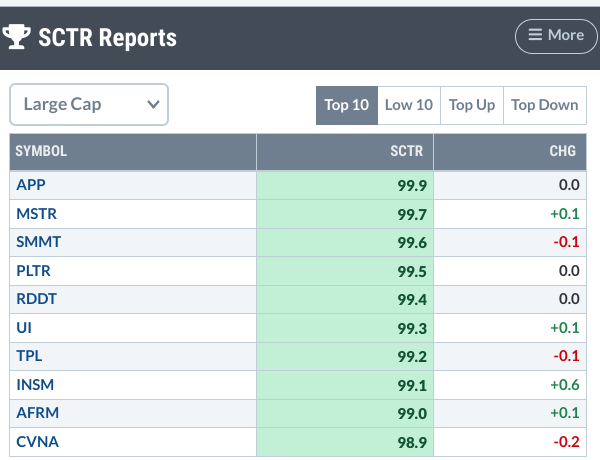The width and height of the screenshot is (600, 460).
Task: Open the TPL symbol link
Action: tap(29, 356)
